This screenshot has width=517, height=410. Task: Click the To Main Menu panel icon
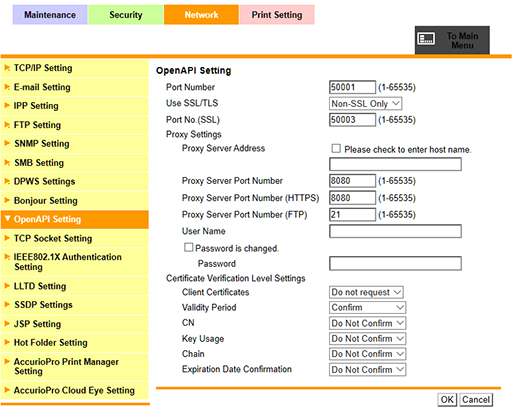(426, 39)
